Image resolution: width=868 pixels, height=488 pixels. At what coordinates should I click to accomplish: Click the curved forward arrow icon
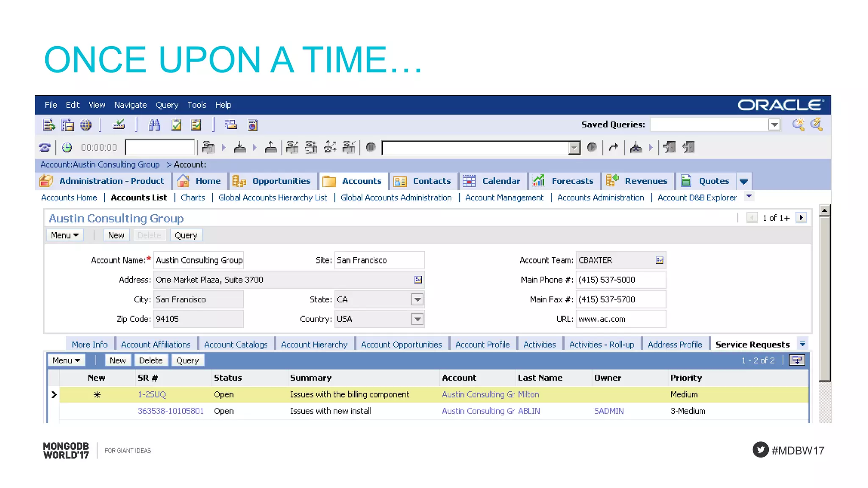613,147
